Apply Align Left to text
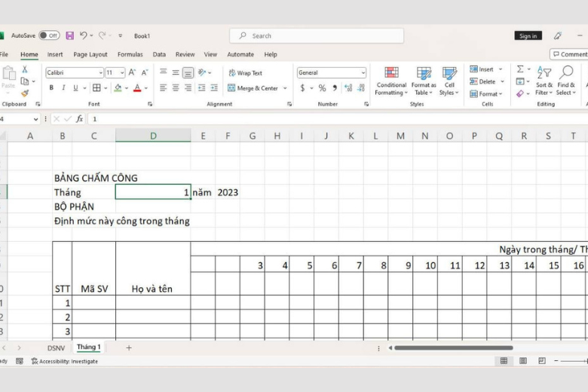 (163, 87)
